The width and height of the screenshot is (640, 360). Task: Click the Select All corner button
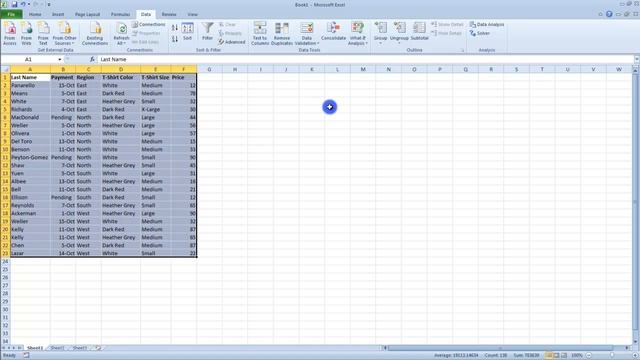pyautogui.click(x=5, y=69)
